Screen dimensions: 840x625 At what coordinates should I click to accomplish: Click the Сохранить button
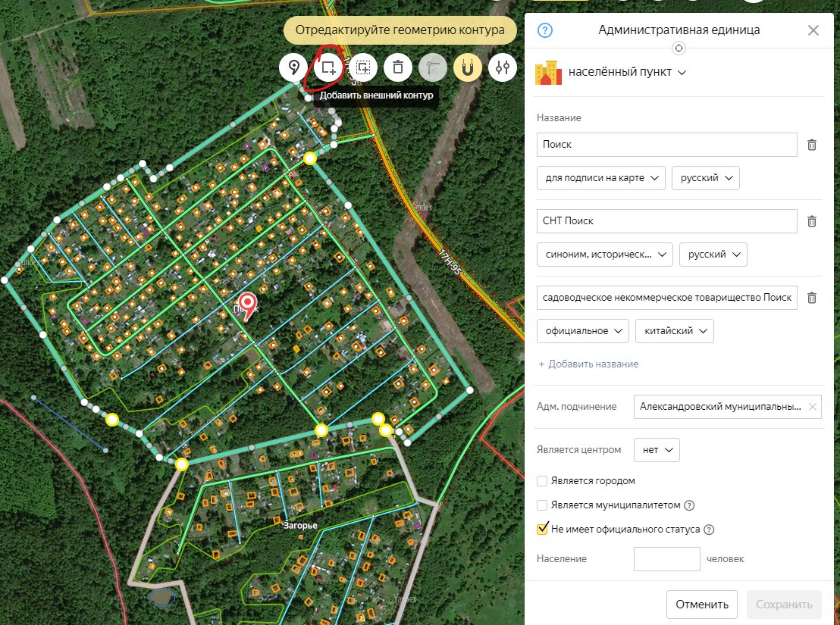784,605
